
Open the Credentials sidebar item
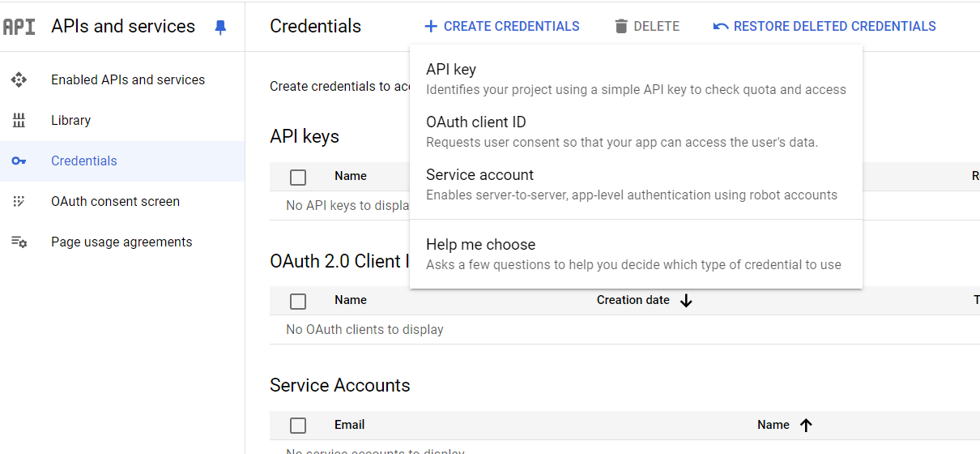point(122,161)
